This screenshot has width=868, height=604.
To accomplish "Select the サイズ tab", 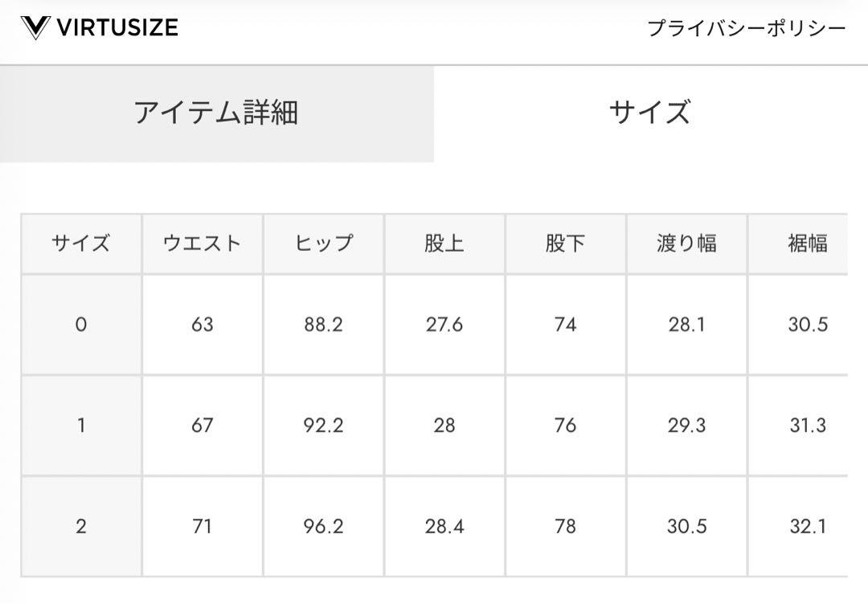I will [650, 113].
